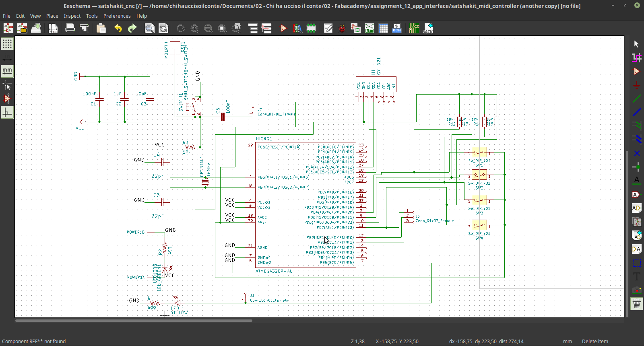The image size is (644, 346).
Task: Open the Place menu
Action: pos(52,16)
